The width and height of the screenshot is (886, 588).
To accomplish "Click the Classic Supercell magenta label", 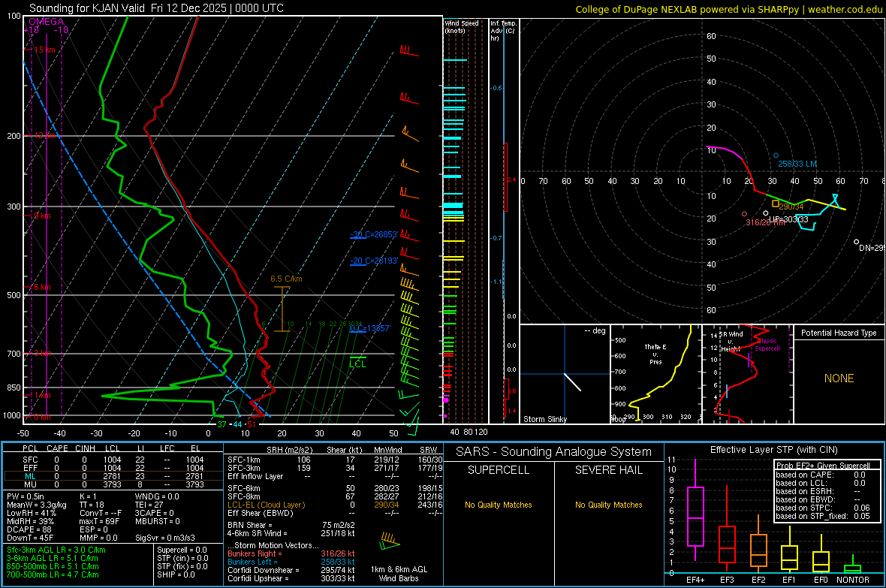I will pos(767,345).
